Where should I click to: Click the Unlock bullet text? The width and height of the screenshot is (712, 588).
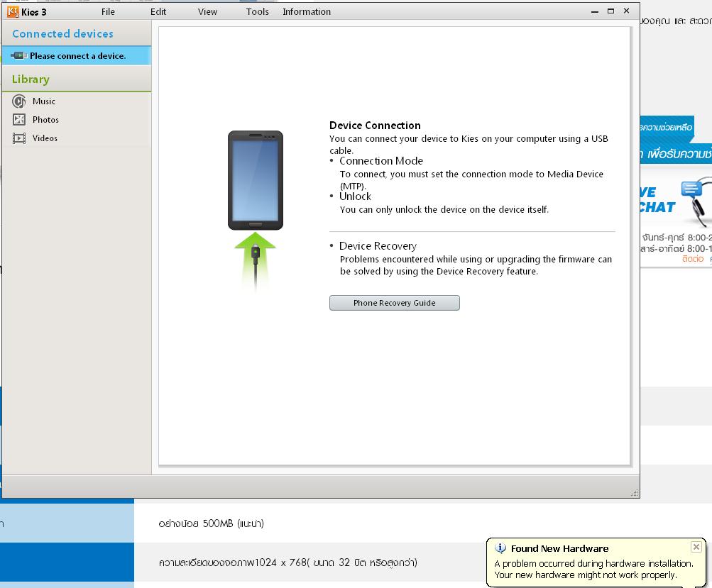click(x=355, y=196)
